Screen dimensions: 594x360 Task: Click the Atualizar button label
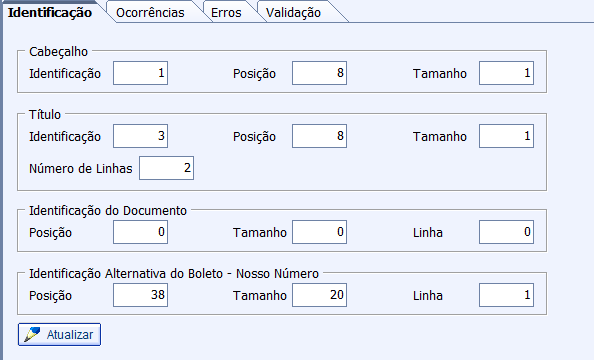[70, 335]
